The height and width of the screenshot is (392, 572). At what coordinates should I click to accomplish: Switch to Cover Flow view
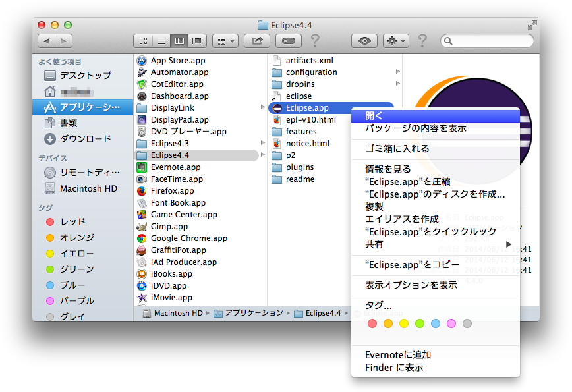(x=197, y=41)
